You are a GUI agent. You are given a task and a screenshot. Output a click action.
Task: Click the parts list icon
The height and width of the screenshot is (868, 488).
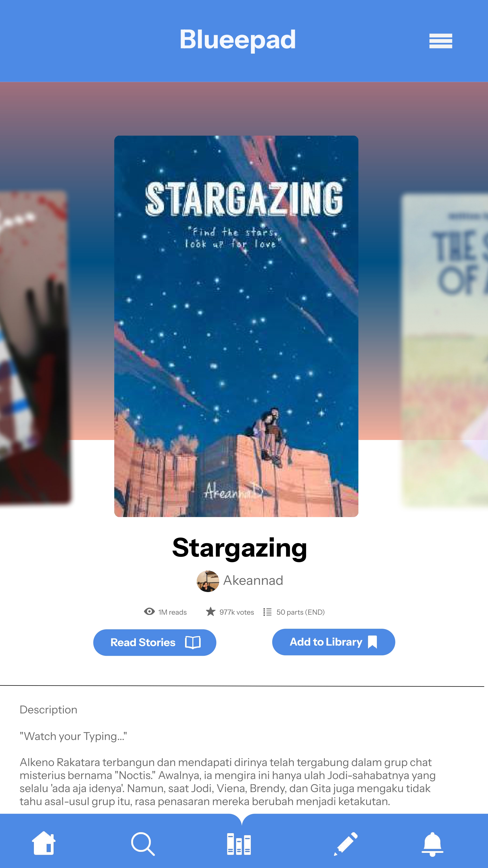point(267,612)
